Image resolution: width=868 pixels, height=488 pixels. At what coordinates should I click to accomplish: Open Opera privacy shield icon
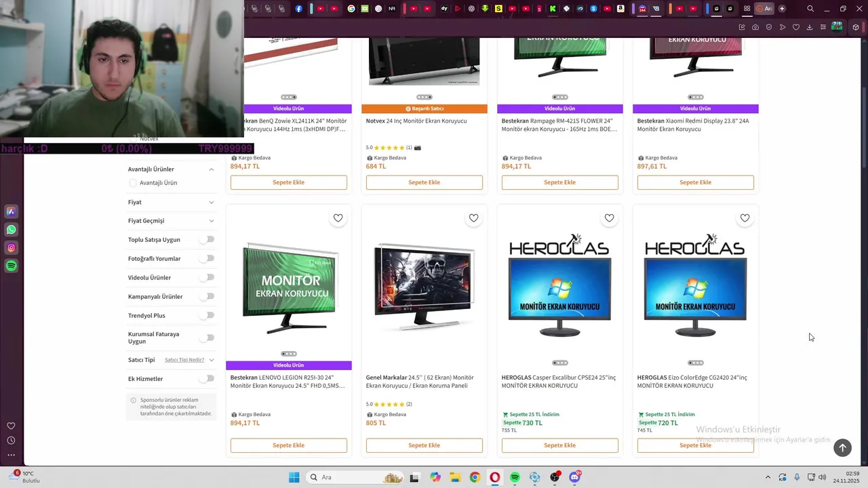click(x=769, y=27)
